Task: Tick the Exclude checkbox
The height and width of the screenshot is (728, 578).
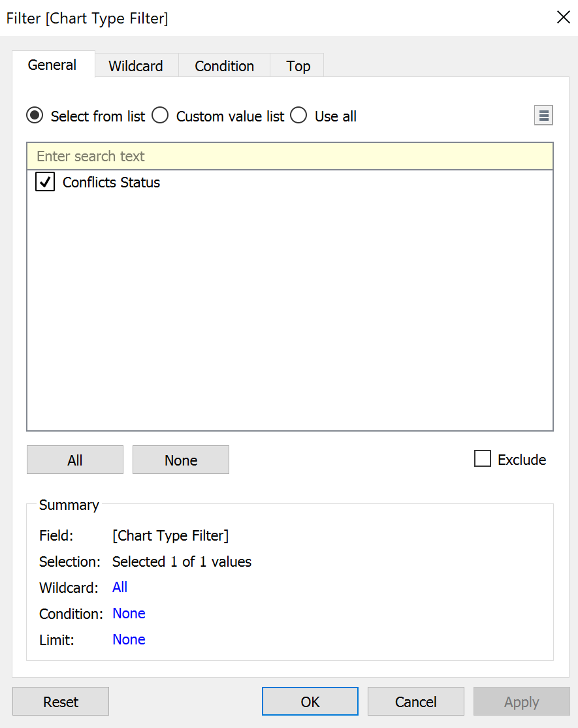Action: point(483,460)
